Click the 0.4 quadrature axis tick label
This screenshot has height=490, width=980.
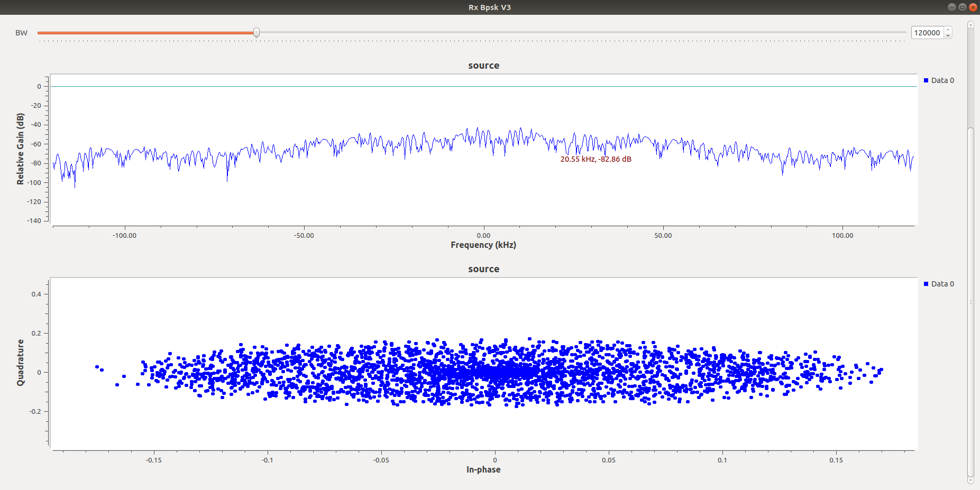coord(36,294)
